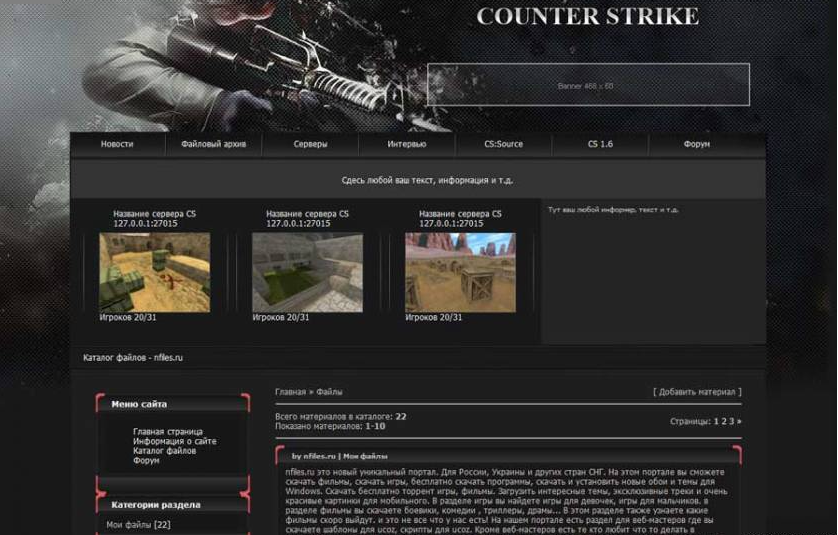Open the Форум navigation item

click(697, 144)
